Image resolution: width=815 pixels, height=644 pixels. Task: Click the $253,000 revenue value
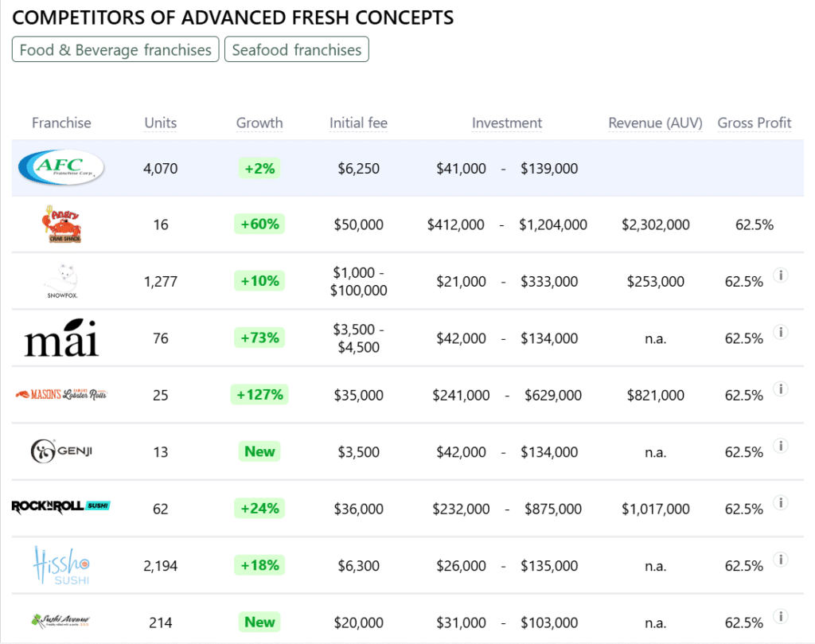click(x=656, y=282)
